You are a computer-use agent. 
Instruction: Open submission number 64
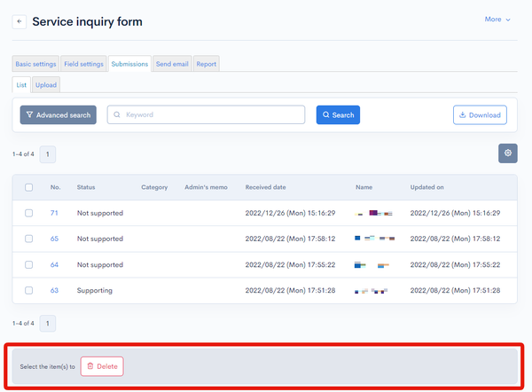tap(54, 264)
